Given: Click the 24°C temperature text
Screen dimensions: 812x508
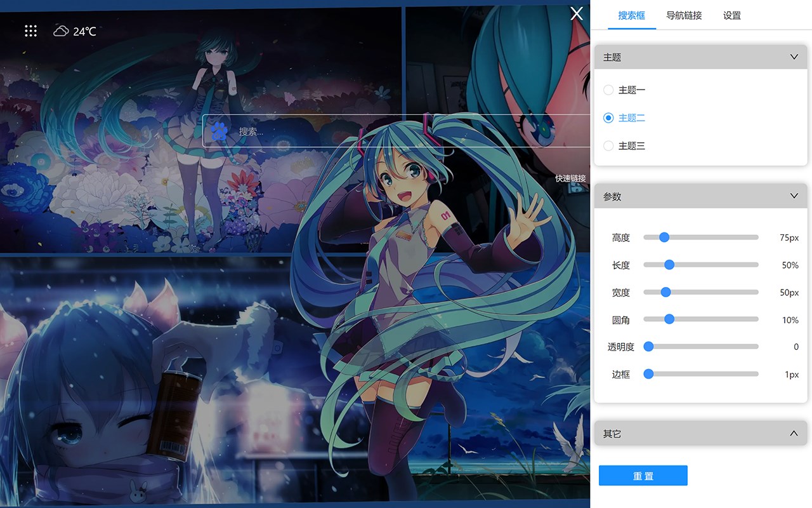Looking at the screenshot, I should (84, 31).
